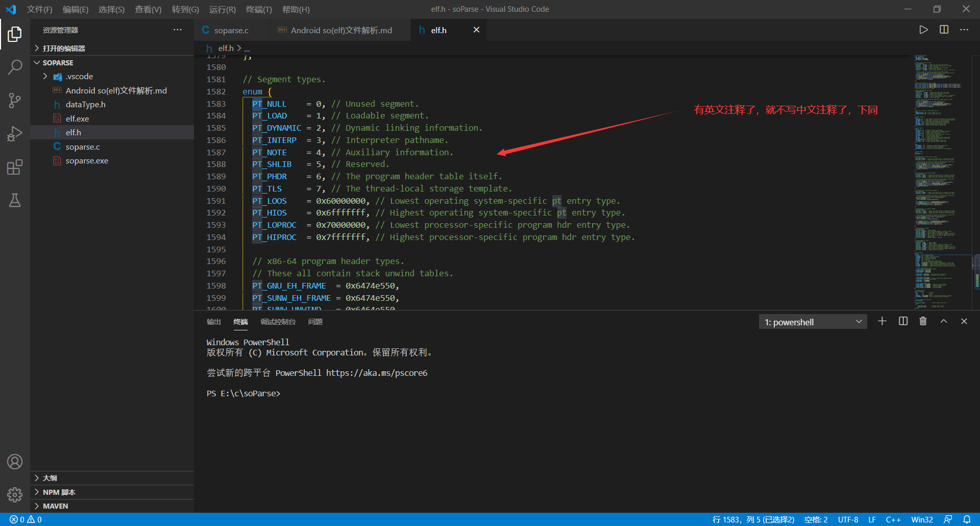Show the Output panel tab
Image resolution: width=980 pixels, height=526 pixels.
214,322
